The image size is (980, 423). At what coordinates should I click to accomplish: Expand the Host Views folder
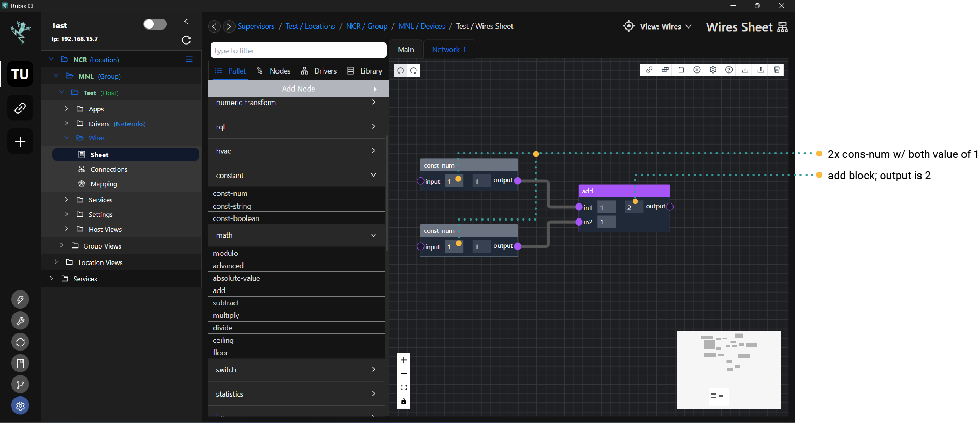click(66, 229)
